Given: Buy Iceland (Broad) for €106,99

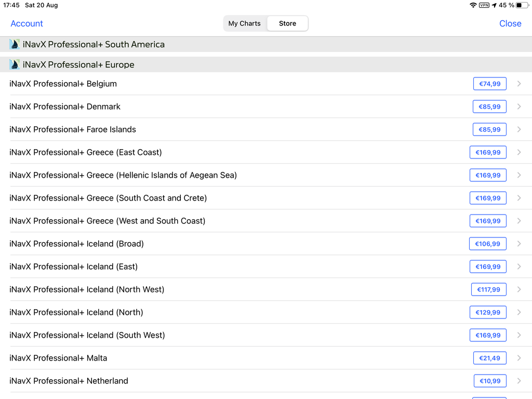Looking at the screenshot, I should pyautogui.click(x=487, y=244).
